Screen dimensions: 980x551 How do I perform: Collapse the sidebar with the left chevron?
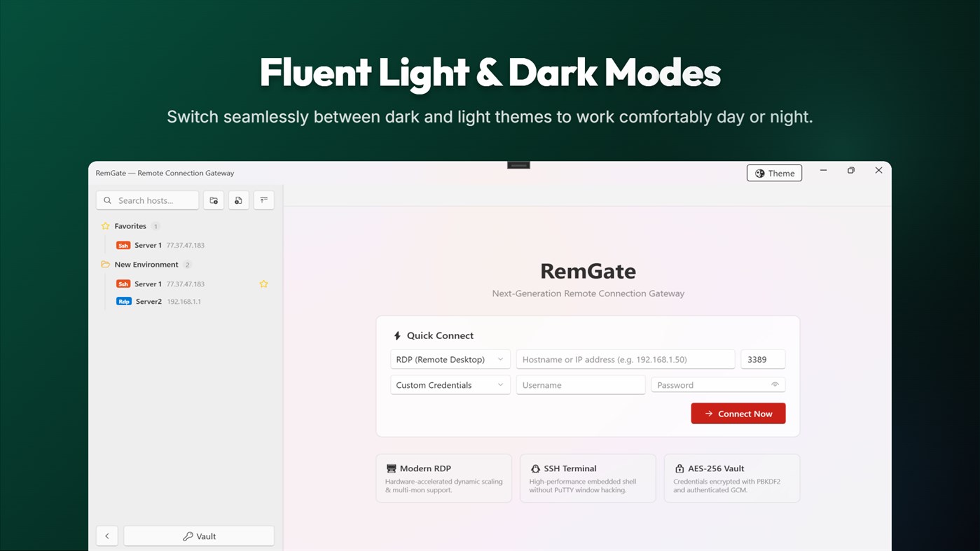[x=107, y=536]
